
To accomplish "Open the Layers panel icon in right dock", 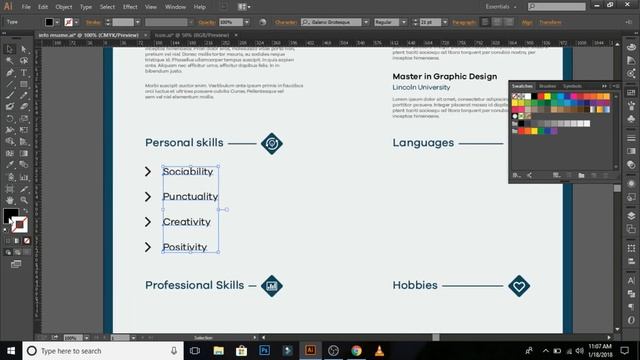I will click(x=631, y=216).
